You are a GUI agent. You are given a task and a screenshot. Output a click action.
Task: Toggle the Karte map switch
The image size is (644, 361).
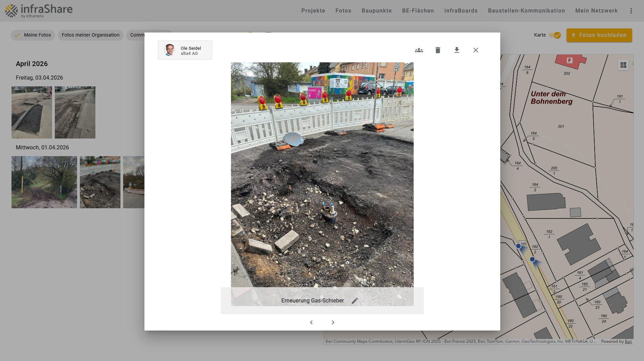[x=555, y=35]
